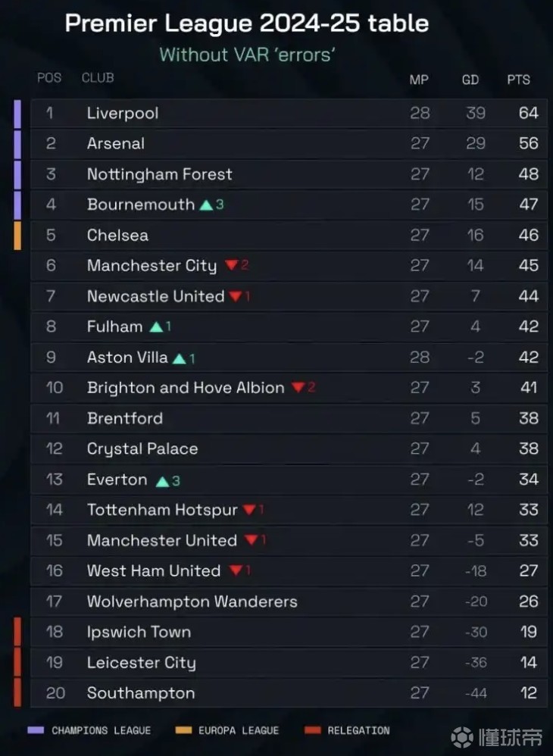
Task: Click the GD column header
Action: click(x=470, y=80)
